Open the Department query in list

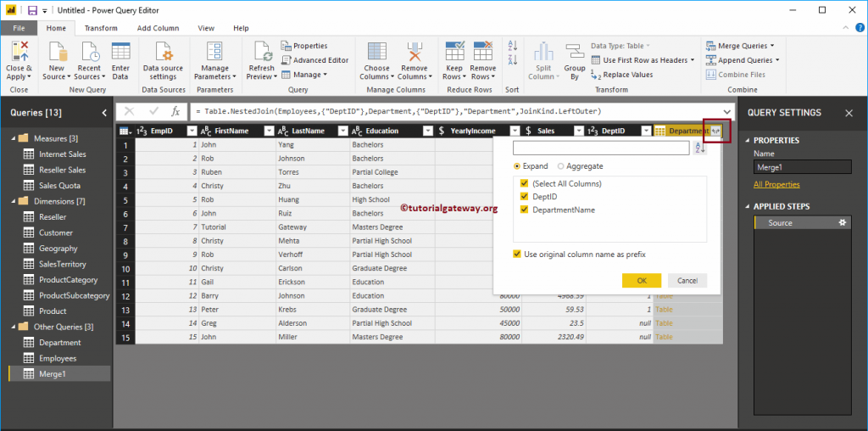pyautogui.click(x=60, y=343)
